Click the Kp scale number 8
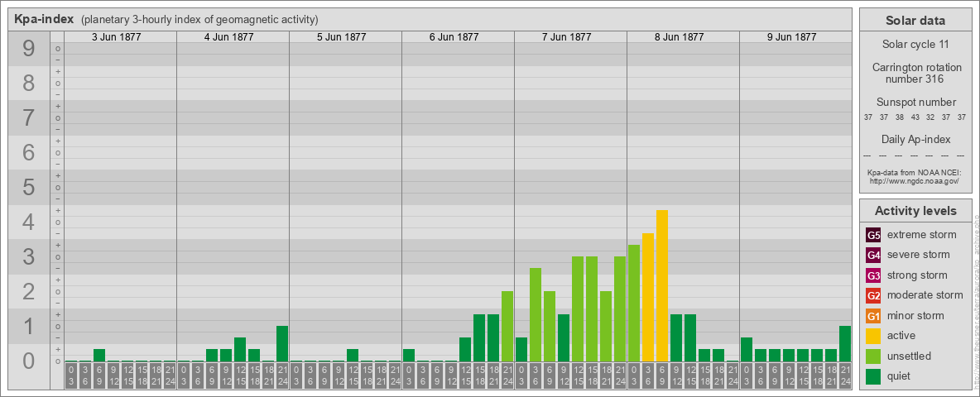The width and height of the screenshot is (980, 397). (x=29, y=83)
